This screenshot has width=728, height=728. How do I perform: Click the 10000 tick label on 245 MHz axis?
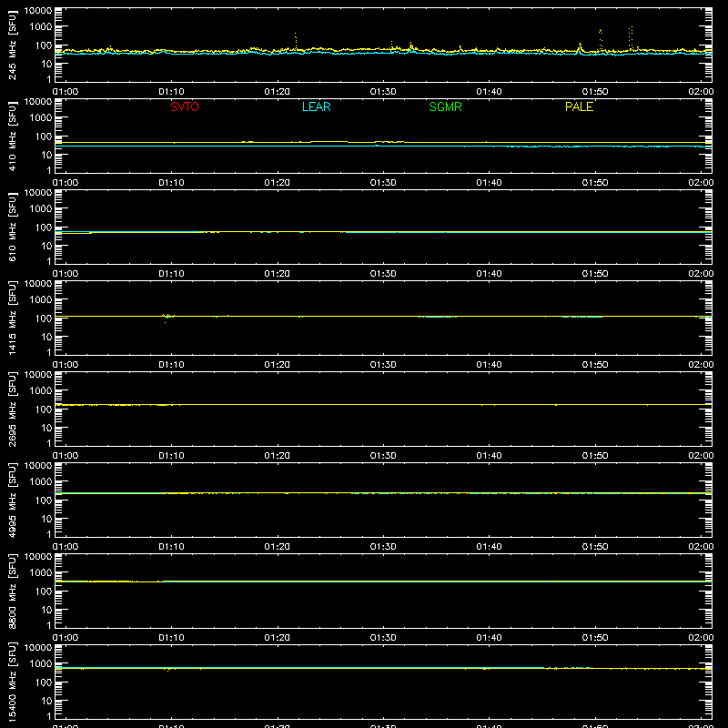tap(38, 11)
